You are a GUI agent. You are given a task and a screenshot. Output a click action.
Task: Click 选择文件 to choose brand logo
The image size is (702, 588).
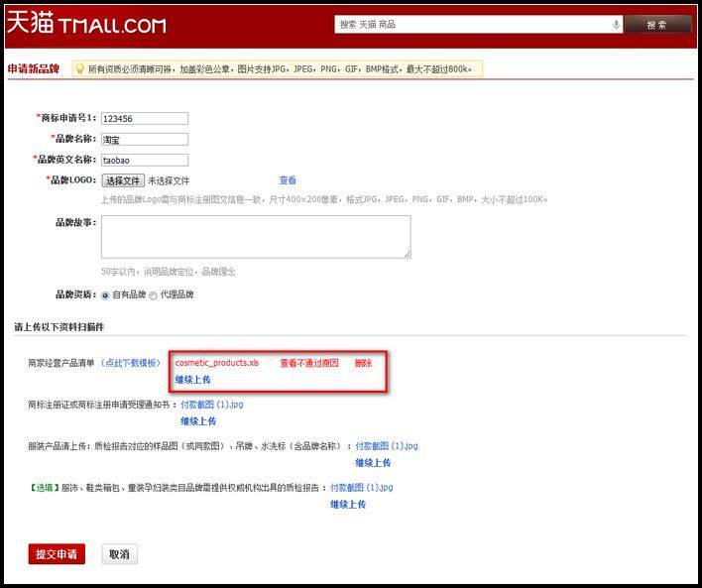pos(123,180)
